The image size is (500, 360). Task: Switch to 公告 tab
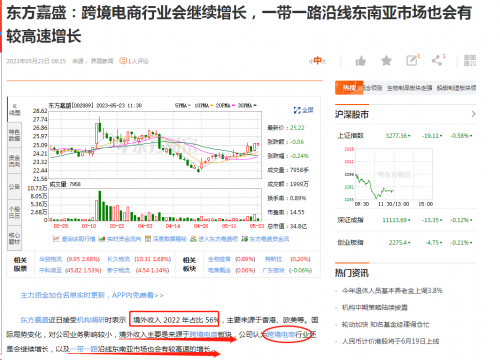(x=14, y=187)
